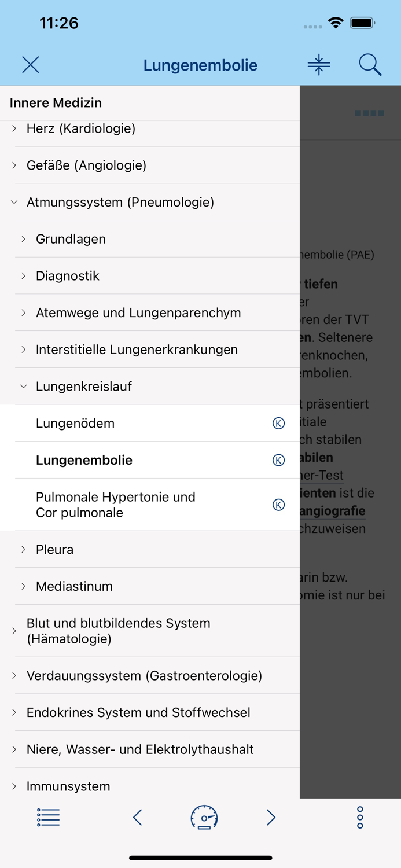Viewport: 401px width, 868px height.
Task: Open the table of contents icon bottom left
Action: (48, 817)
